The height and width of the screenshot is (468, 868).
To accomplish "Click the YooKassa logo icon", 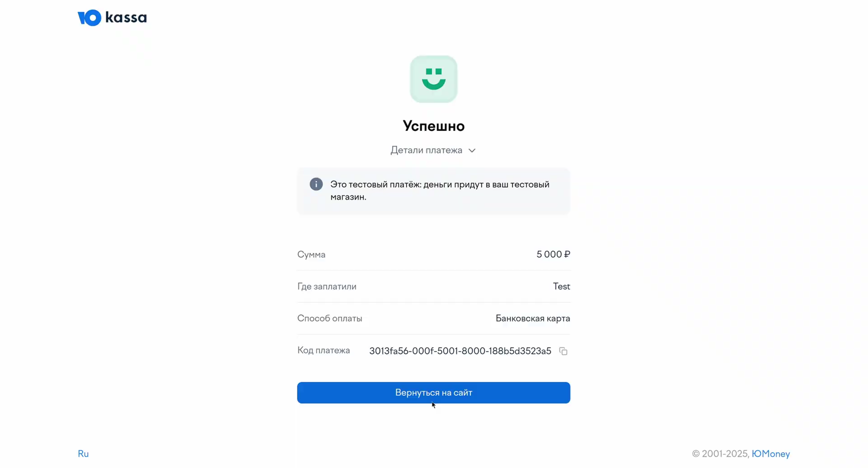I will (90, 18).
